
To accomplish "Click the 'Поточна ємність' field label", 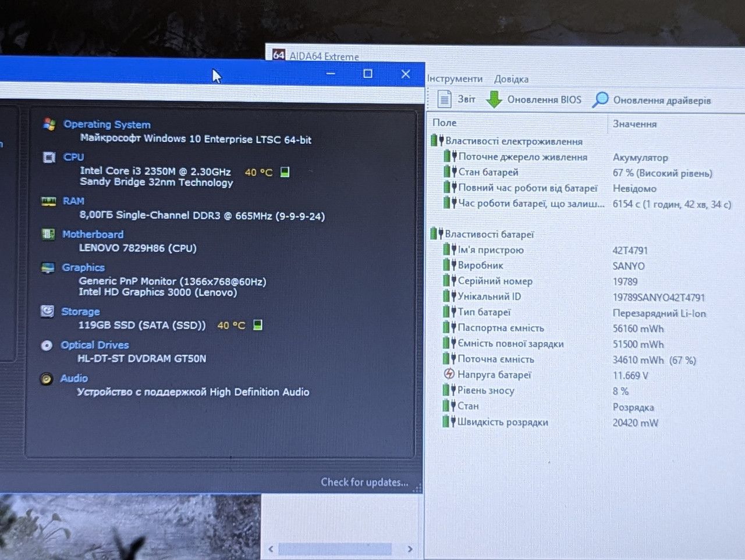I will point(495,359).
